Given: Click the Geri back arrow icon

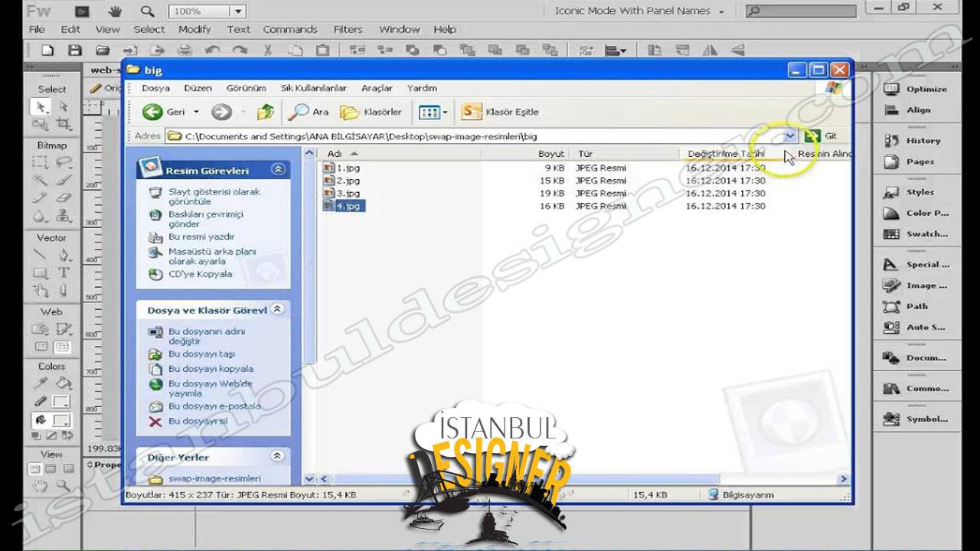Looking at the screenshot, I should tap(153, 112).
